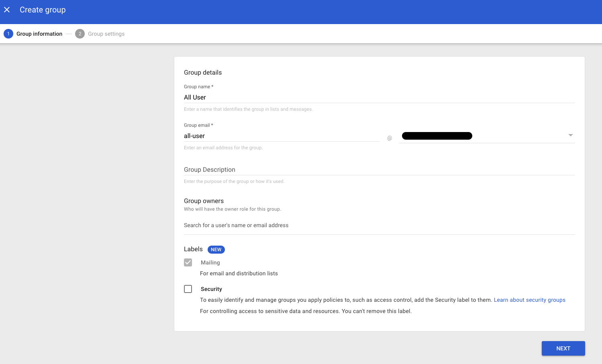
Task: Click the NEW badge beside Labels
Action: pos(216,250)
